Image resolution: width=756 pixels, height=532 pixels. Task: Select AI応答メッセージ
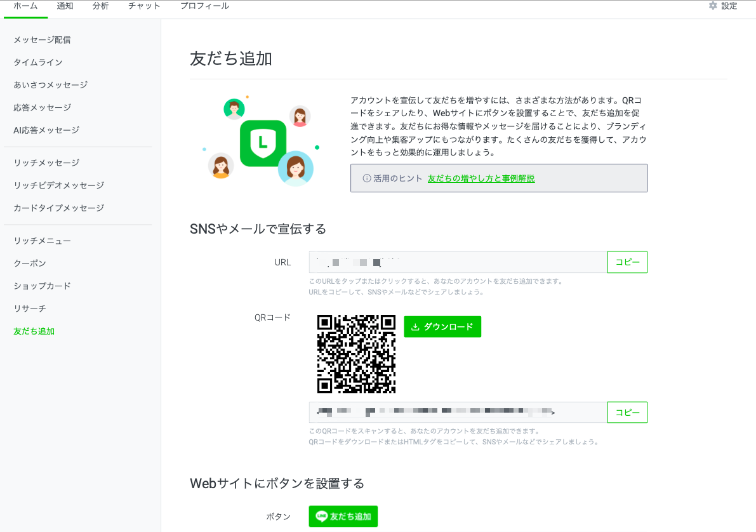[x=46, y=130]
